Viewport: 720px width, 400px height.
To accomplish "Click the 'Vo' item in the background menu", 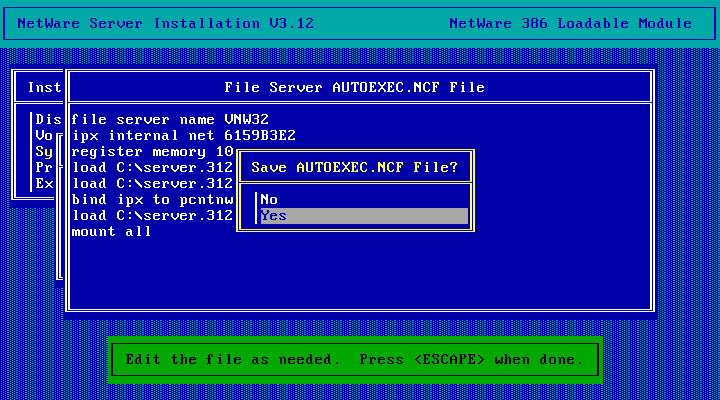I will 44,135.
